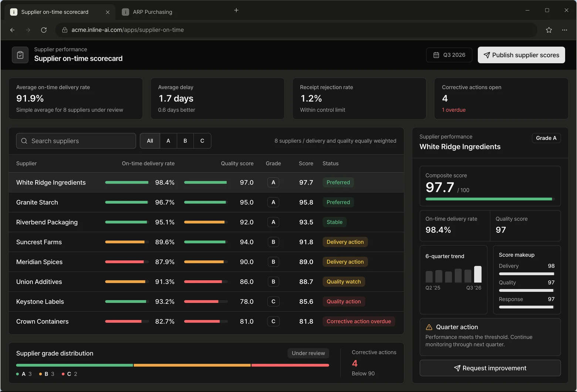Image resolution: width=577 pixels, height=392 pixels.
Task: Click the Corrective action overdue status
Action: click(x=359, y=322)
